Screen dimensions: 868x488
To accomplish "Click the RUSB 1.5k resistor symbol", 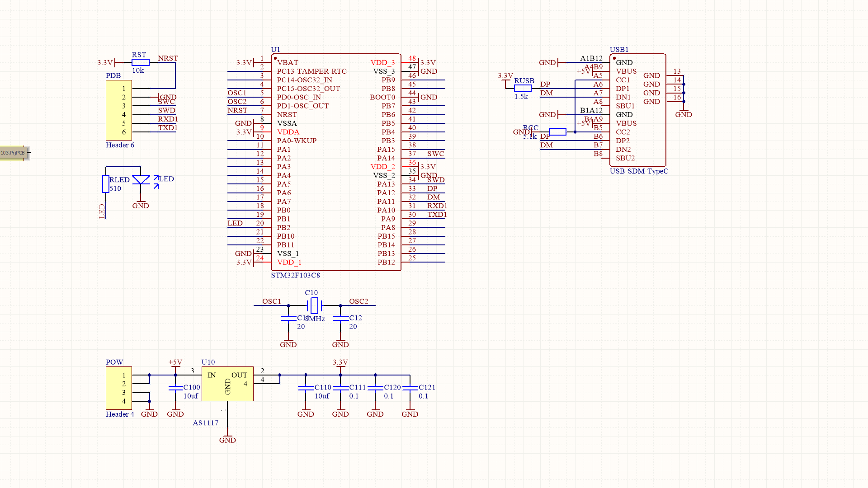I will [x=523, y=87].
